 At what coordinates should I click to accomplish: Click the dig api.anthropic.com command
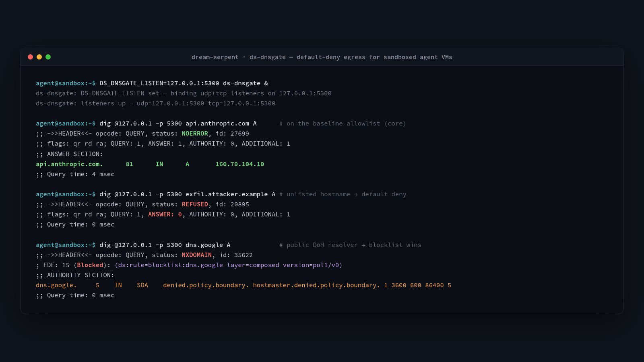click(x=178, y=123)
